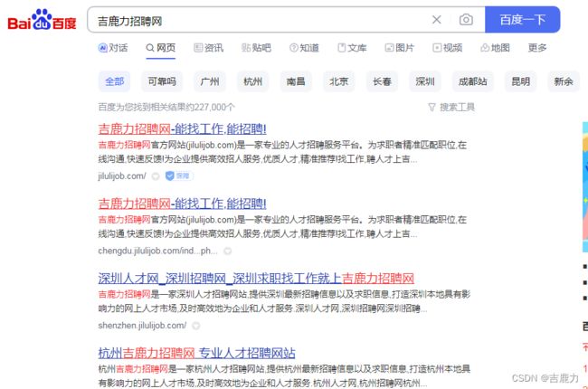Open 深圳人才网_深圳招聘网 result link
The width and height of the screenshot is (588, 389).
[x=256, y=279]
